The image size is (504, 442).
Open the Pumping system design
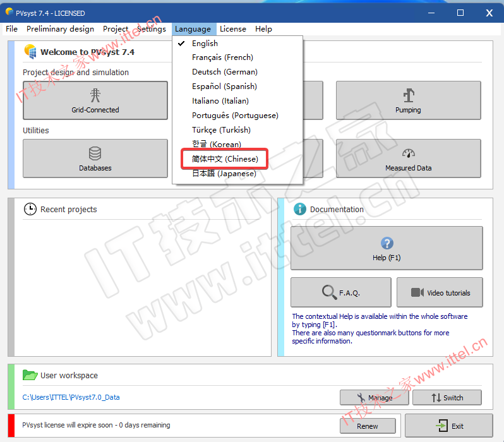click(x=409, y=100)
